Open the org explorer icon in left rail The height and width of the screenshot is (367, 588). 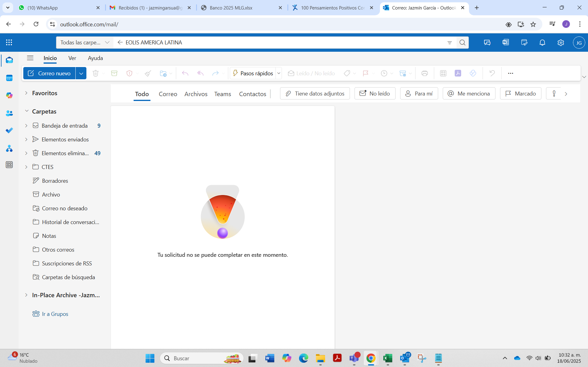[9, 148]
